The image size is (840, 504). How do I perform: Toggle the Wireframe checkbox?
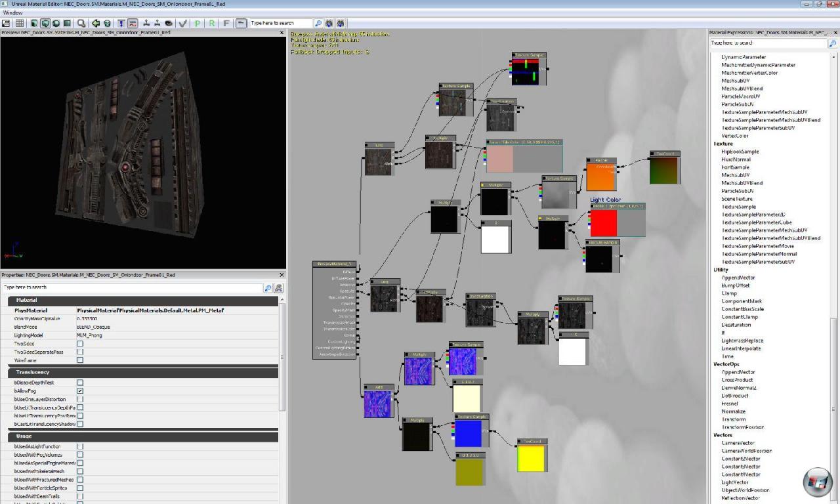[x=80, y=360]
